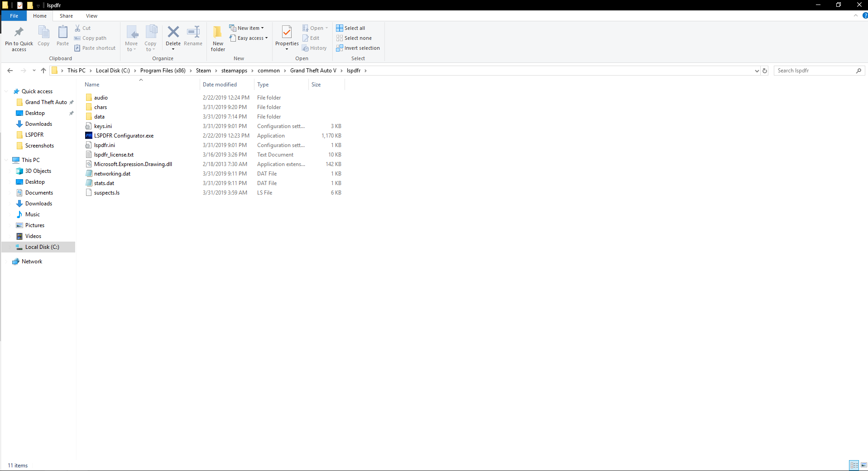
Task: Expand the address bar history dropdown
Action: [757, 71]
